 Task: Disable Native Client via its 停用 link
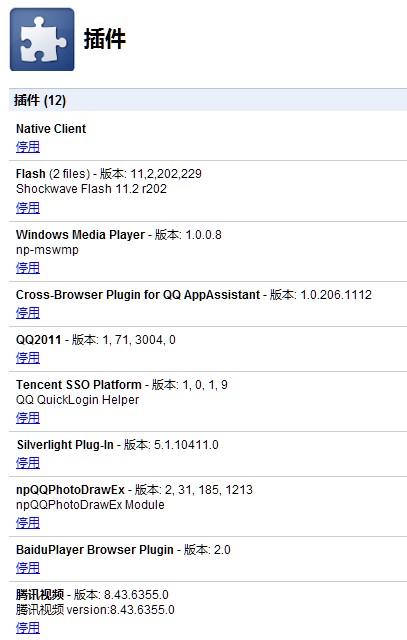[x=28, y=147]
